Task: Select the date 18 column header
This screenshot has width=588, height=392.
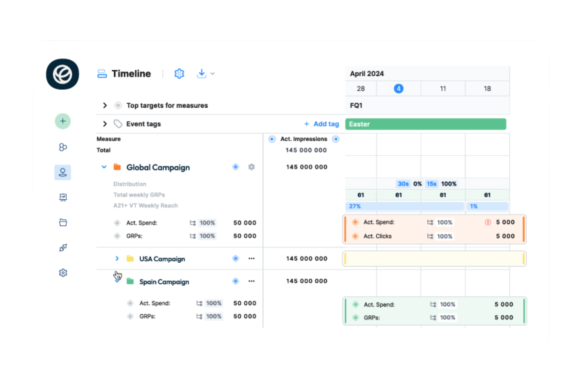Action: pyautogui.click(x=487, y=89)
